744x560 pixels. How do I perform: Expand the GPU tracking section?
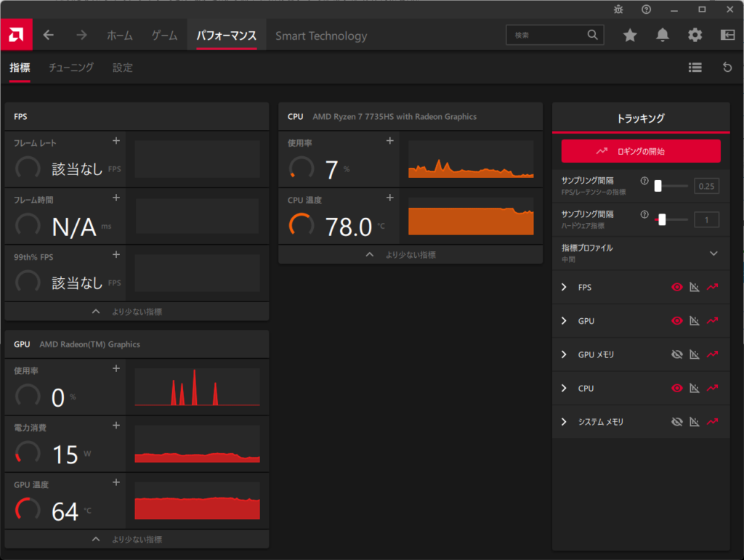(x=564, y=321)
